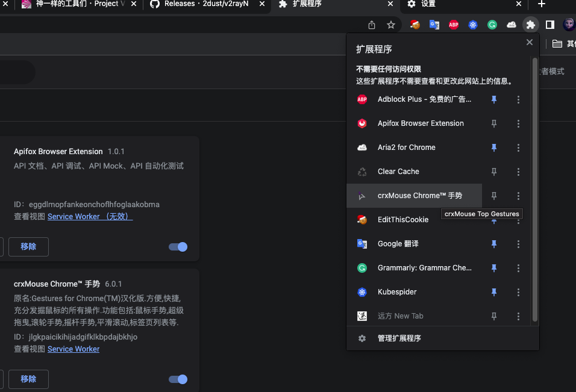Click the Grammarly toolbar icon
The image size is (576, 392).
point(492,25)
